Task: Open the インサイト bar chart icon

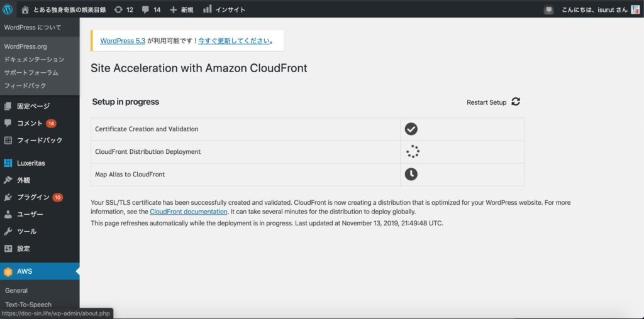Action: (x=208, y=9)
